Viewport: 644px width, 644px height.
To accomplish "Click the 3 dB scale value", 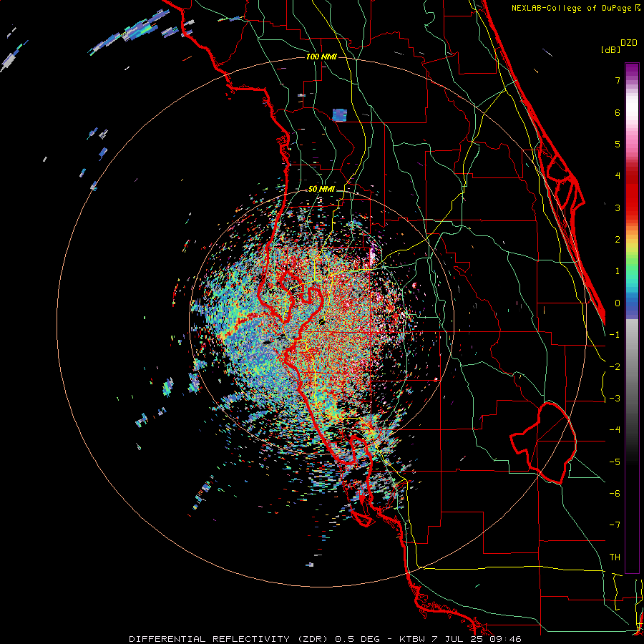I will point(618,208).
